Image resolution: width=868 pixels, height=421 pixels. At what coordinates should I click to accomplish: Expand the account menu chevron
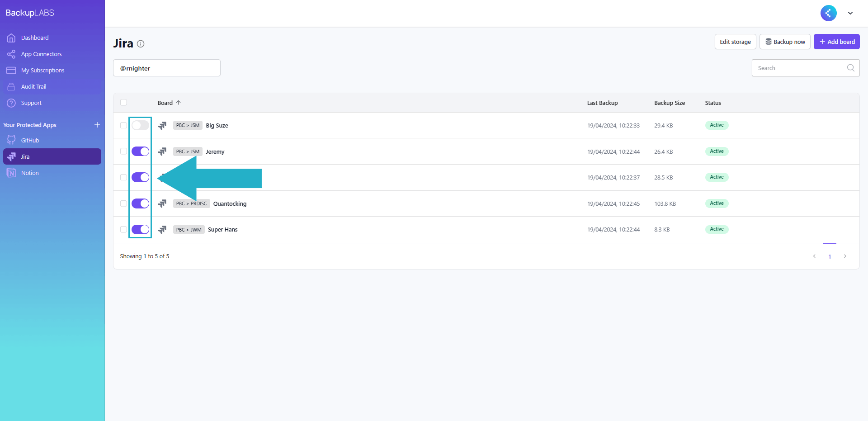850,13
